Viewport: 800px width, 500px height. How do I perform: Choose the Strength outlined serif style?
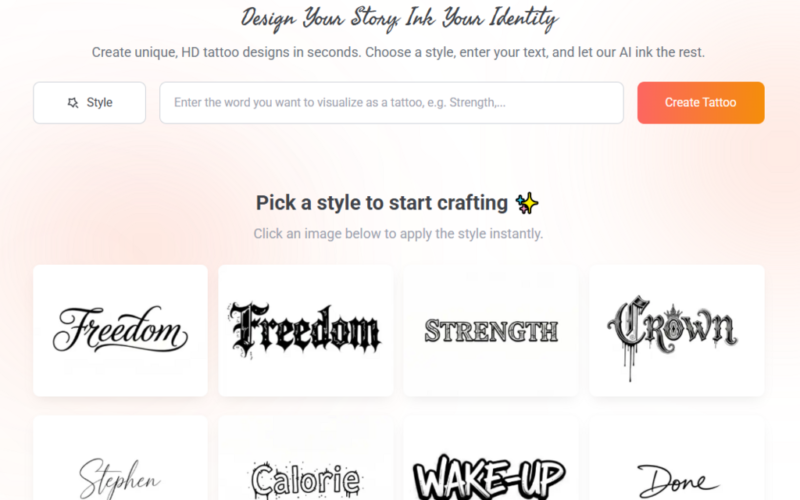pos(491,330)
